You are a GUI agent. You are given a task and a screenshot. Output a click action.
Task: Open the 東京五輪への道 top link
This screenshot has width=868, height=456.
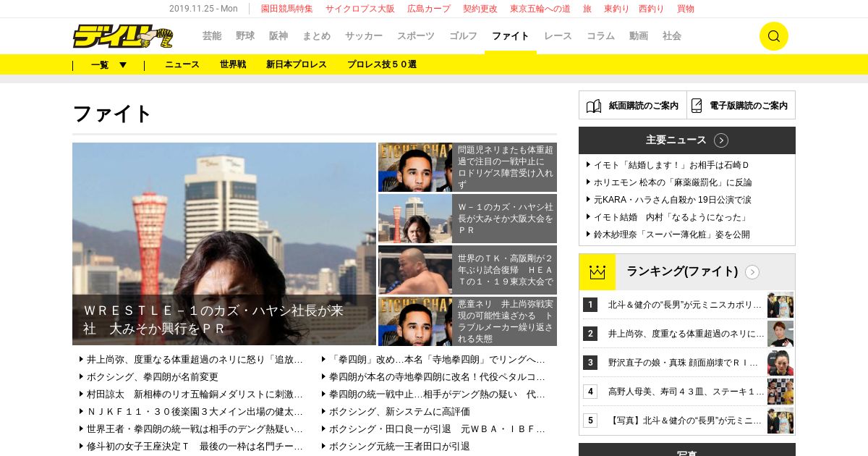pyautogui.click(x=540, y=9)
